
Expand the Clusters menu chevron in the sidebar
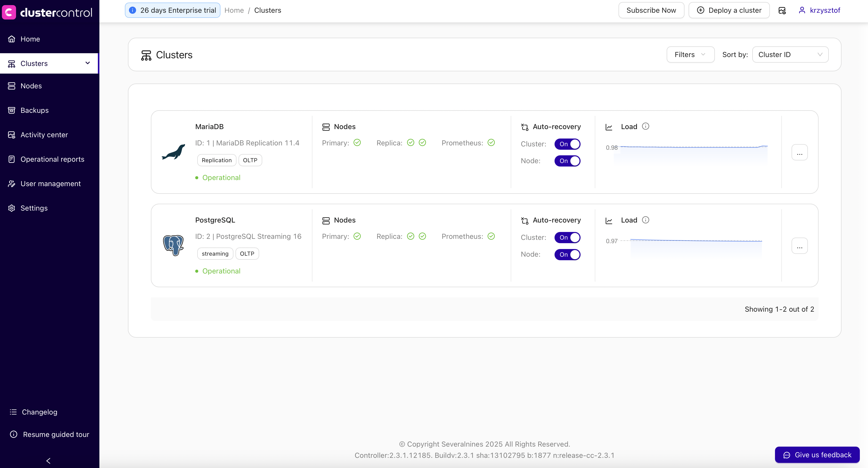point(88,63)
